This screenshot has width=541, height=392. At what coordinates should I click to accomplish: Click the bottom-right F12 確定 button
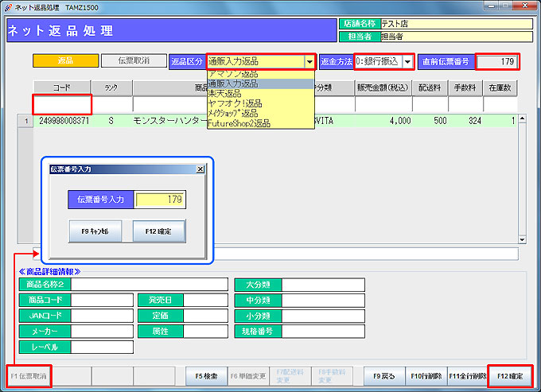pyautogui.click(x=509, y=375)
